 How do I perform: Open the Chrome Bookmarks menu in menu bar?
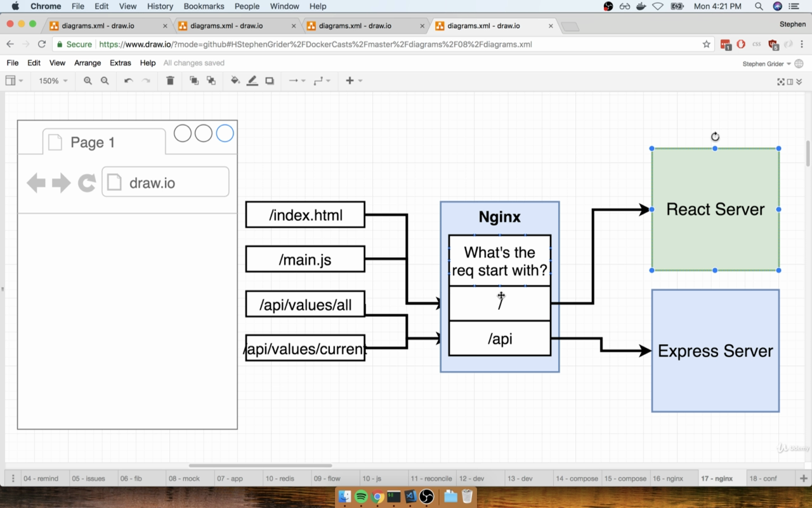(x=204, y=6)
